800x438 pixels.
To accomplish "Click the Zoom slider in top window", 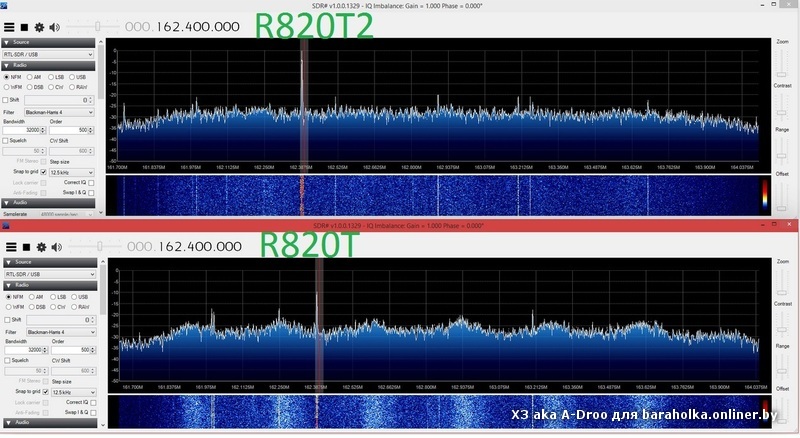I will (x=781, y=62).
